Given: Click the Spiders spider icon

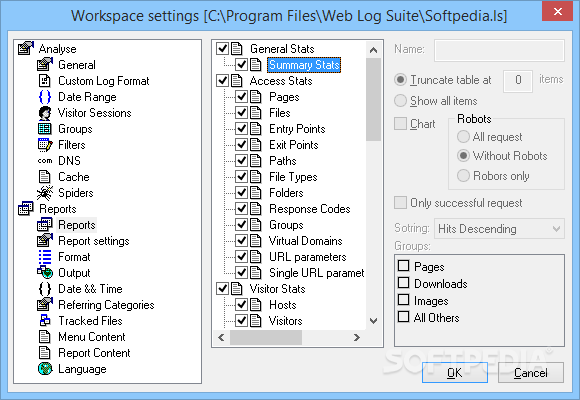Looking at the screenshot, I should point(45,193).
